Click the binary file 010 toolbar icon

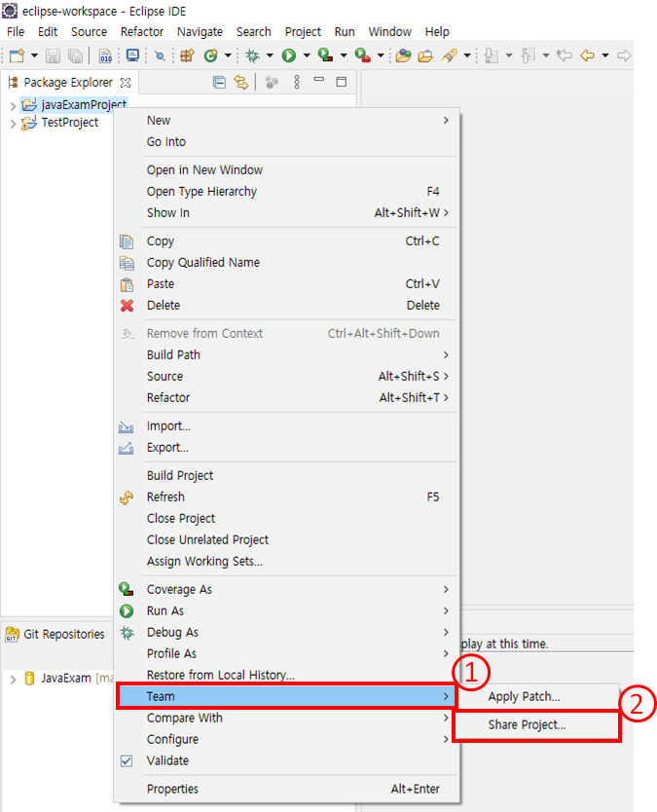coord(106,55)
